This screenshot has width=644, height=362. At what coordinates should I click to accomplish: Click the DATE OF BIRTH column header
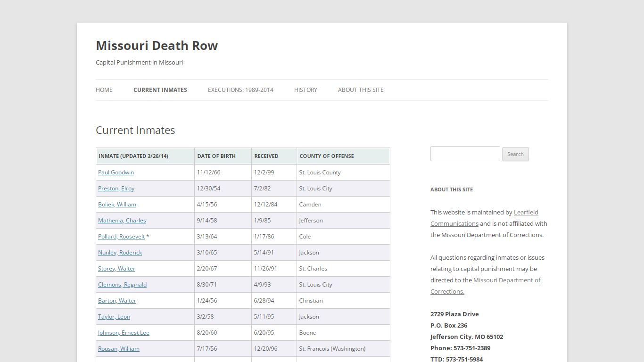tap(223, 156)
